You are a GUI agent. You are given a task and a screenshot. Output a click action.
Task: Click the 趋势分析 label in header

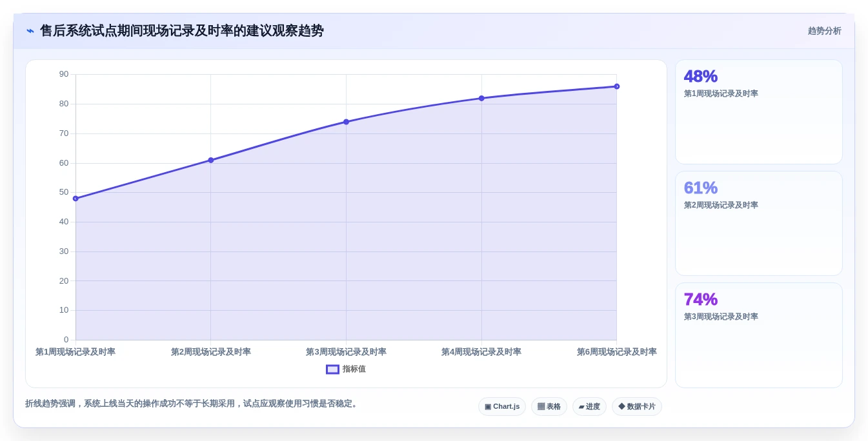point(824,31)
